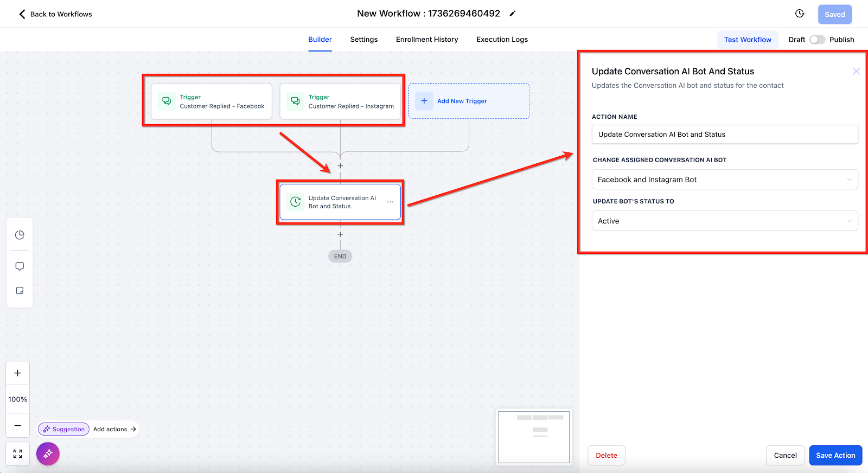Click the Draft label
Screen dimensions: 868x473
pyautogui.click(x=797, y=40)
